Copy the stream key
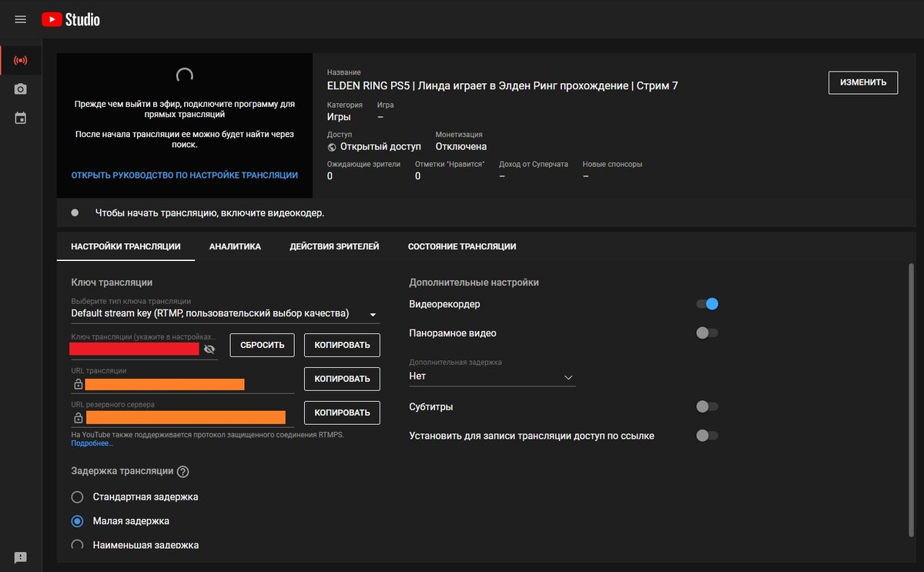This screenshot has width=924, height=572. (342, 345)
